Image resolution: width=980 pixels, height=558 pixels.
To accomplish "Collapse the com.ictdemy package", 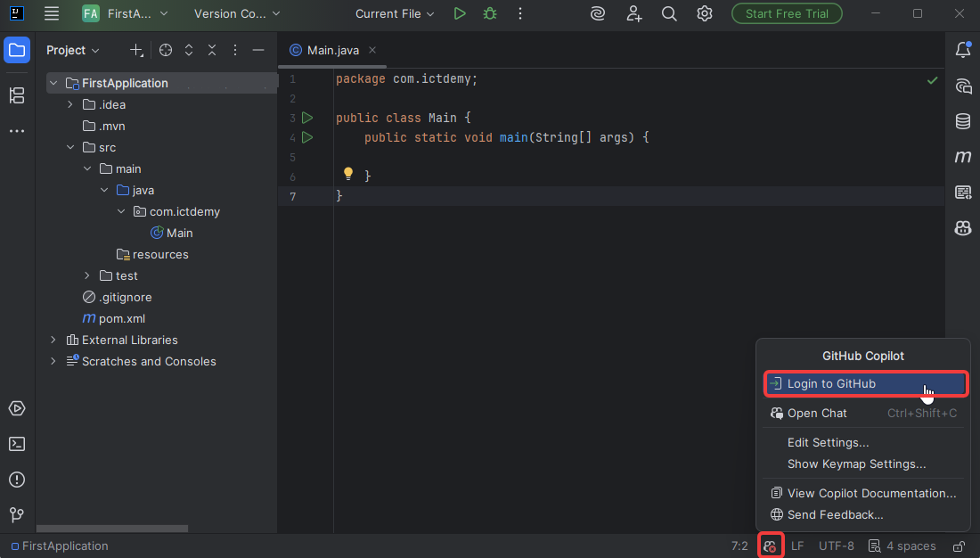I will (121, 211).
